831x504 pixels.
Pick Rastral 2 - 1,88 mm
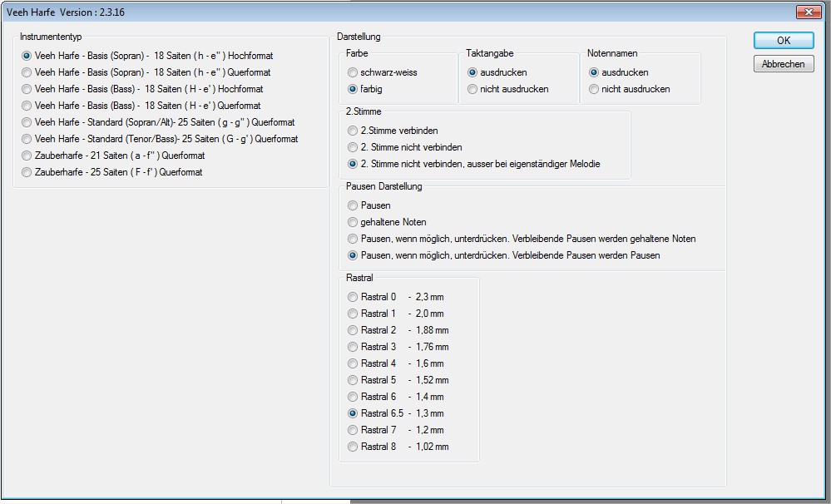coord(354,330)
